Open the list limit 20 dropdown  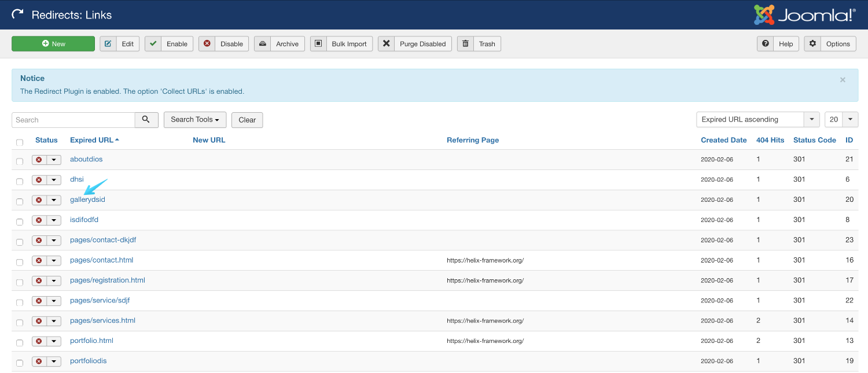click(x=841, y=120)
